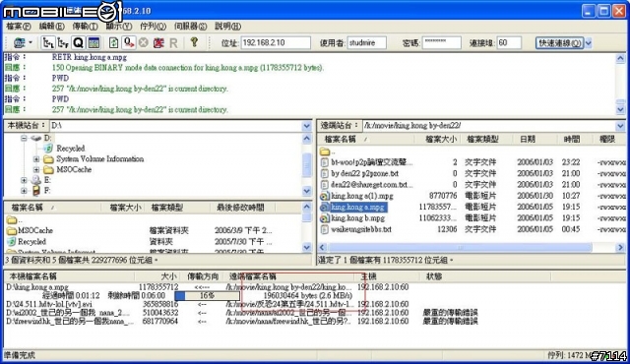Select the E: drive icon in tree
The height and width of the screenshot is (364, 630).
(36, 180)
